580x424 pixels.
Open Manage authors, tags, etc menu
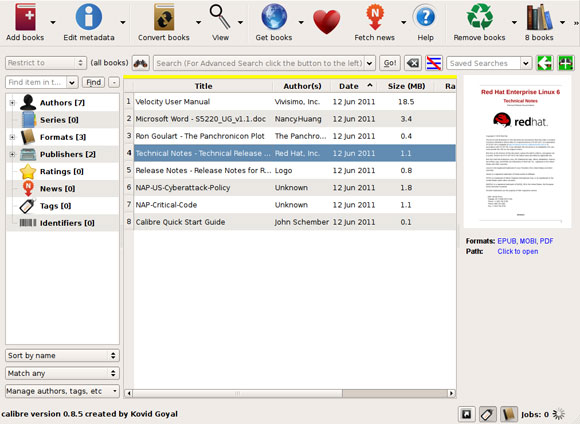pyautogui.click(x=62, y=391)
